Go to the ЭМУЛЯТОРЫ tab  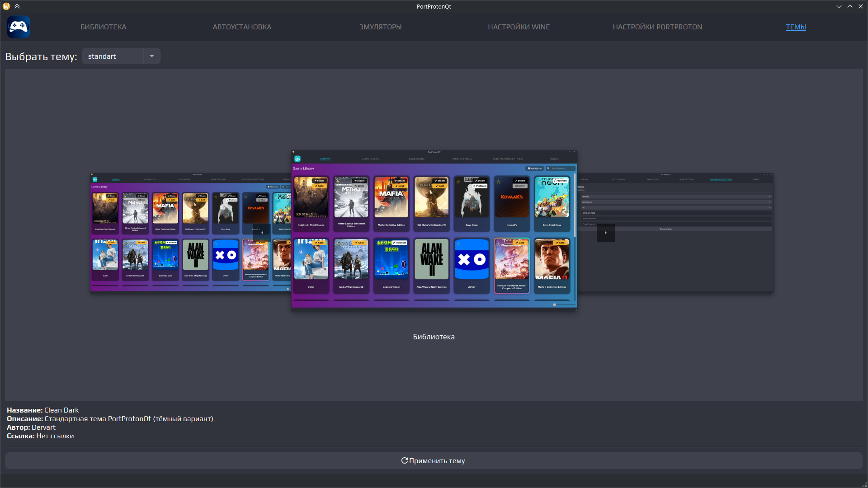click(380, 27)
